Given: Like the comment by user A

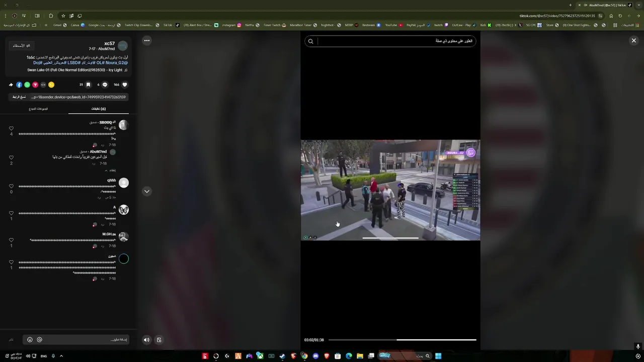Looking at the screenshot, I should click(11, 213).
